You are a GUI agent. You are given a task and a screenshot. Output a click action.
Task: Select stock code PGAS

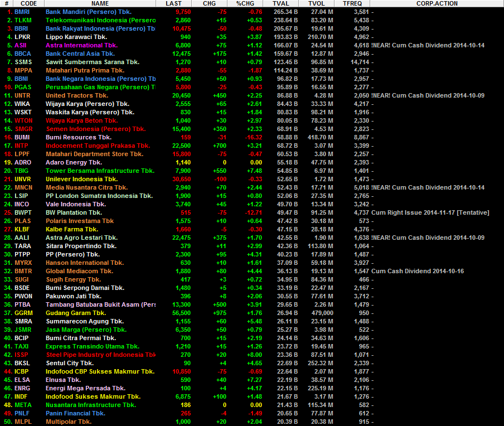[x=23, y=87]
